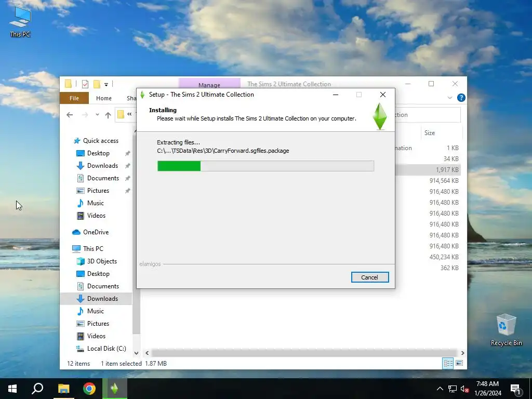The image size is (532, 399).
Task: Open the Manage ribbon tab
Action: pyautogui.click(x=209, y=85)
